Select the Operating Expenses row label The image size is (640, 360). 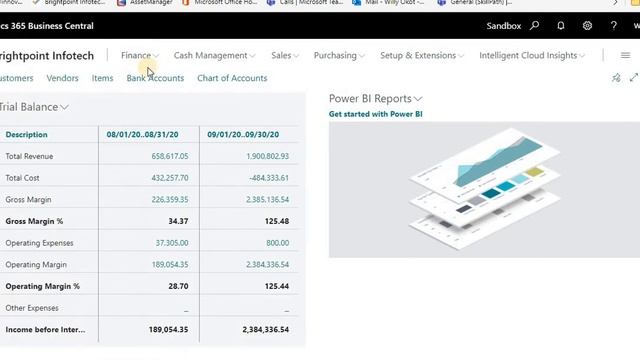(x=40, y=243)
